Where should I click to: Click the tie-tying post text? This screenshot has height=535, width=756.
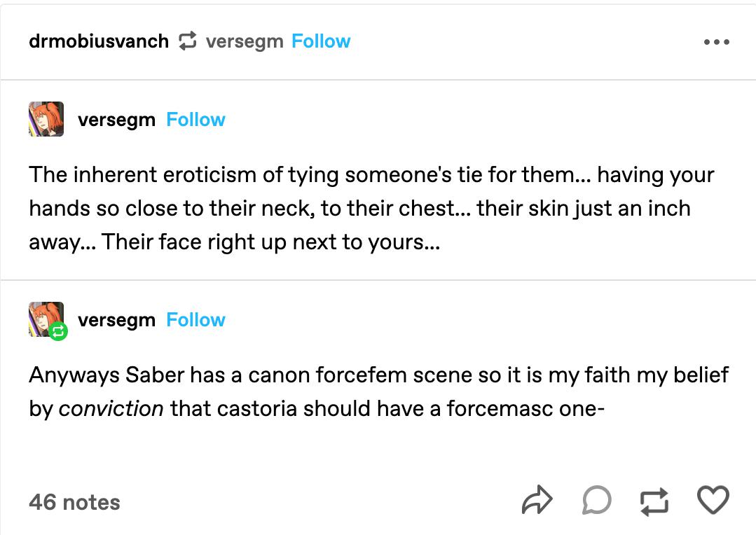coord(371,208)
